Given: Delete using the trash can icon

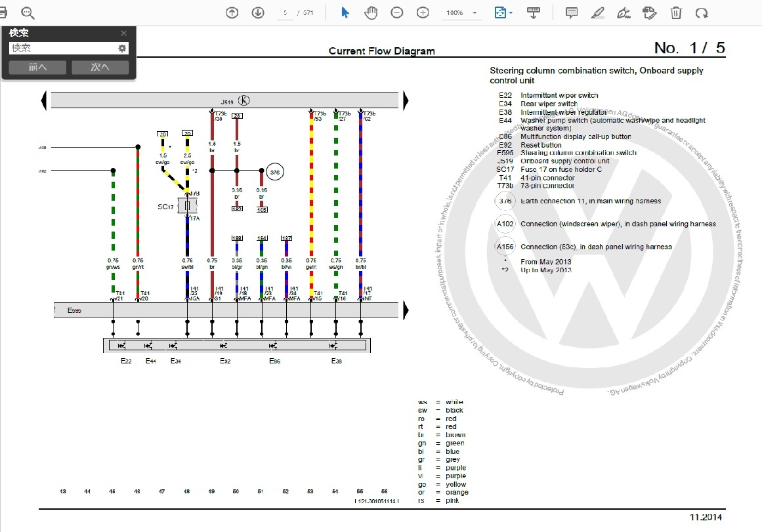Looking at the screenshot, I should 676,12.
